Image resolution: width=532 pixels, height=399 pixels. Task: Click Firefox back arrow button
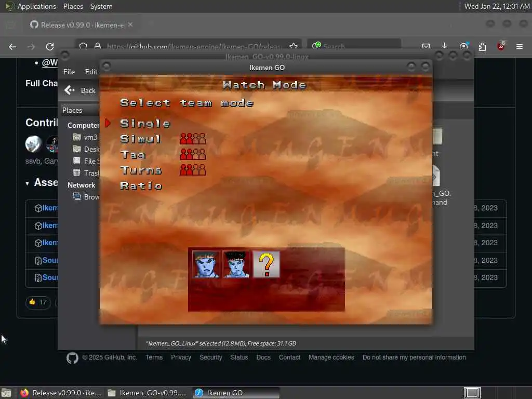(x=12, y=46)
